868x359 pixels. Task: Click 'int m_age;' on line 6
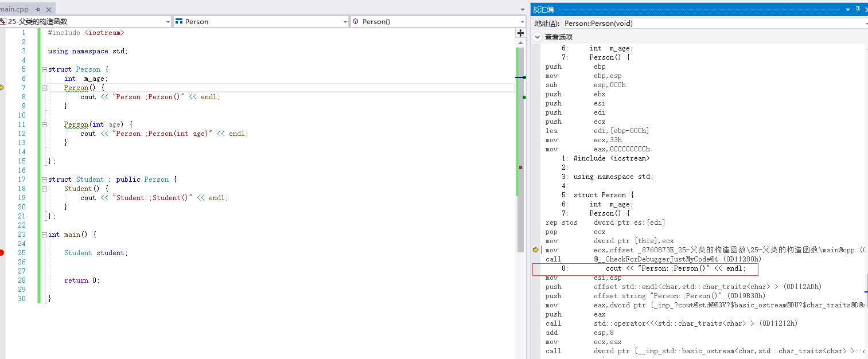tap(86, 79)
